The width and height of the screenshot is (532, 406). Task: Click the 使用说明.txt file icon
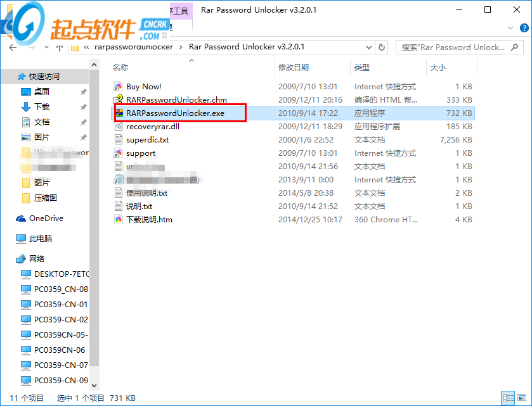(x=118, y=193)
